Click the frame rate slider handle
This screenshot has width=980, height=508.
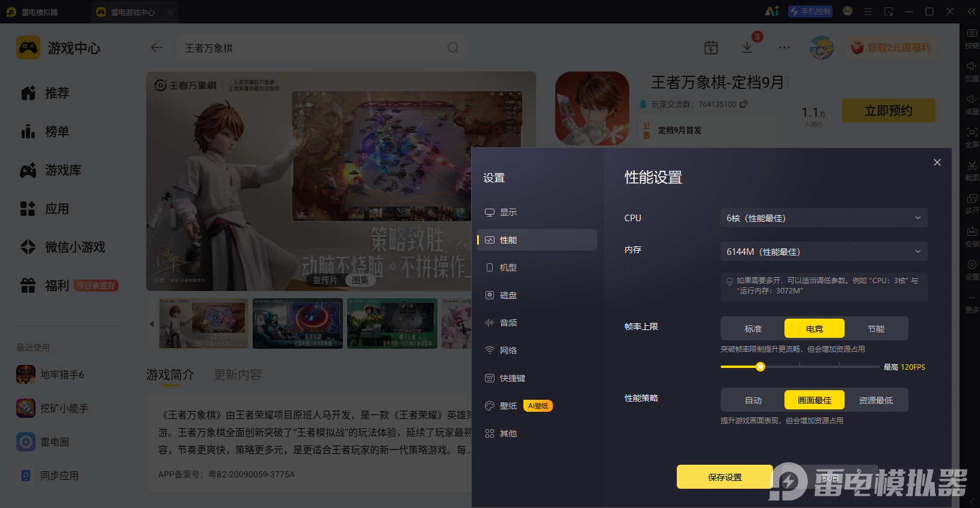(x=760, y=367)
